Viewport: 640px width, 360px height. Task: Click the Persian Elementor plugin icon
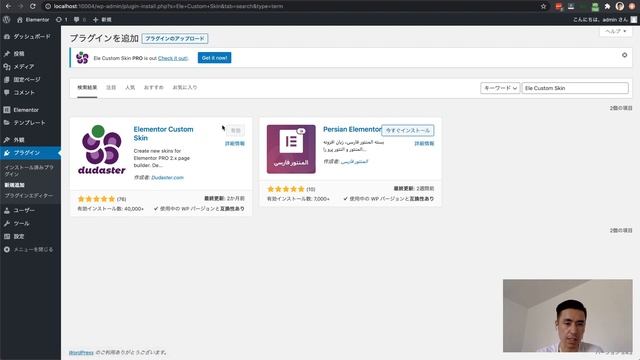(291, 149)
